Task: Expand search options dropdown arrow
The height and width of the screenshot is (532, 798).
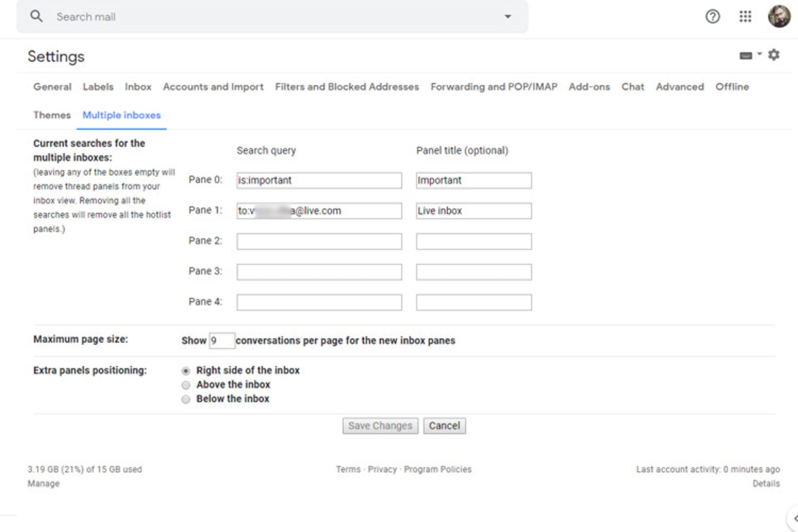Action: (x=507, y=17)
